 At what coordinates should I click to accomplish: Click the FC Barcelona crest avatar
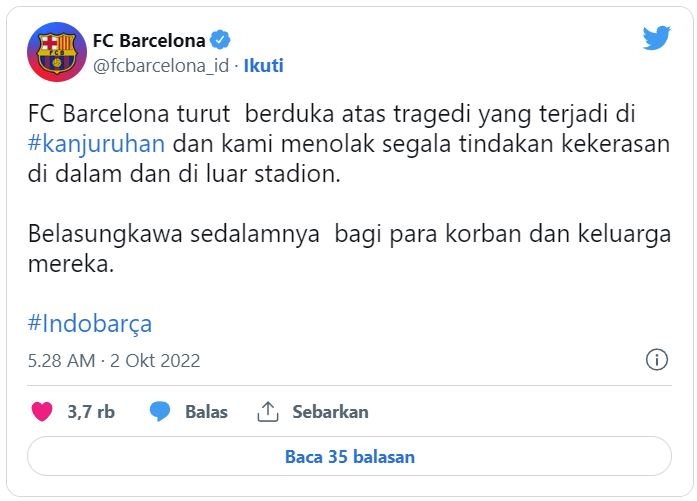pyautogui.click(x=57, y=52)
